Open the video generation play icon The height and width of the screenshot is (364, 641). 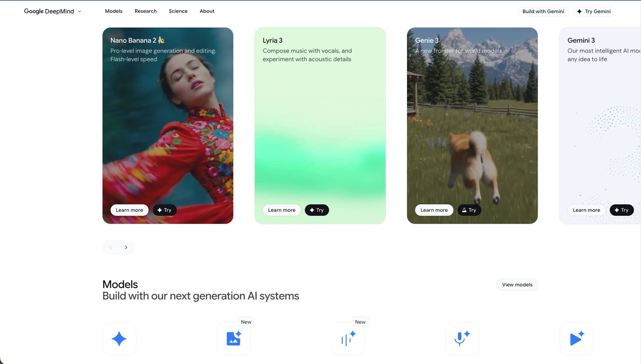click(577, 338)
